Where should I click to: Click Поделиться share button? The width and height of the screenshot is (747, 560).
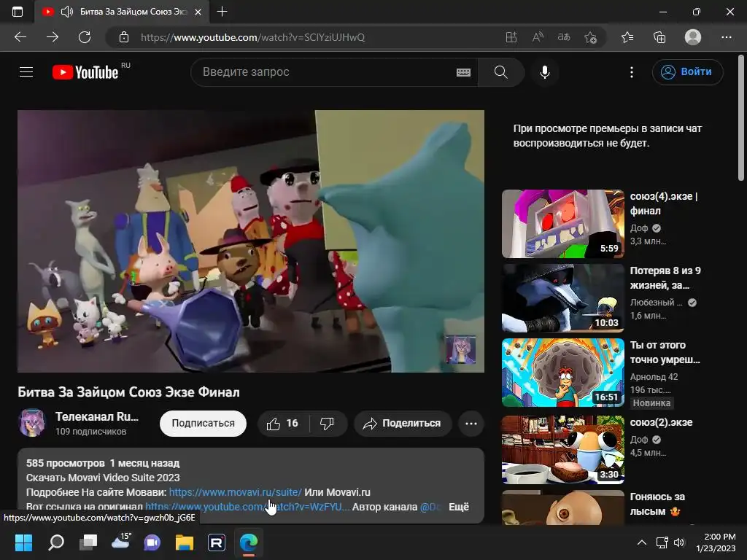pyautogui.click(x=403, y=424)
